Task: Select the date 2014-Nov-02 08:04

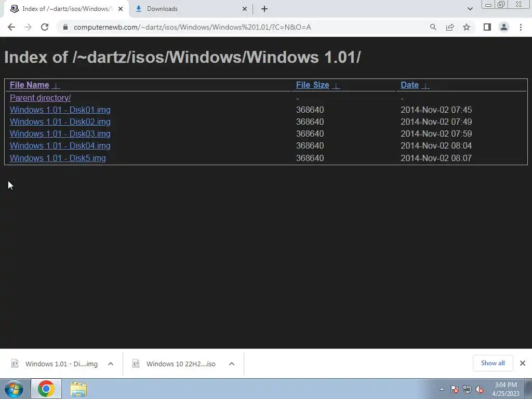Action: 436,145
